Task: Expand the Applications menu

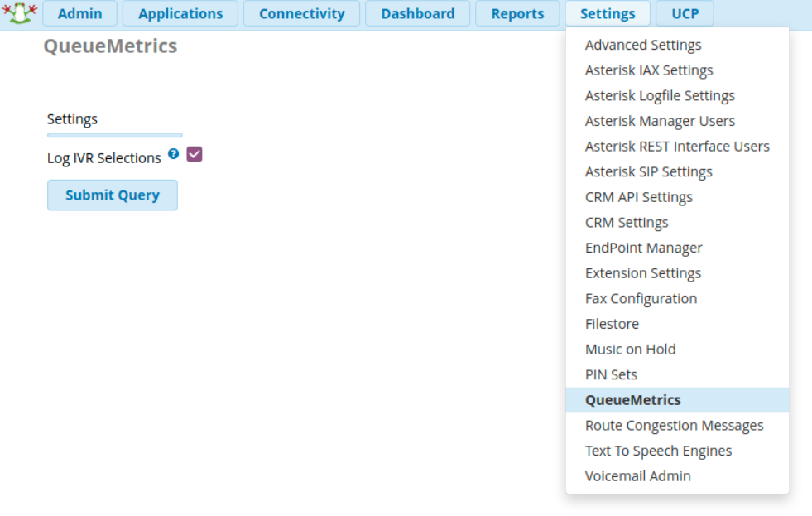Action: pyautogui.click(x=180, y=13)
